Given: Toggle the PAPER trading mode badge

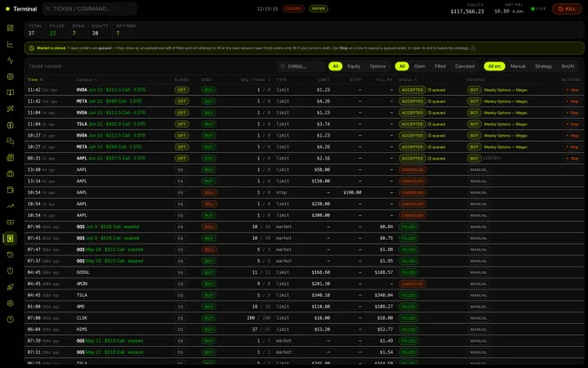Looking at the screenshot, I should coord(318,9).
